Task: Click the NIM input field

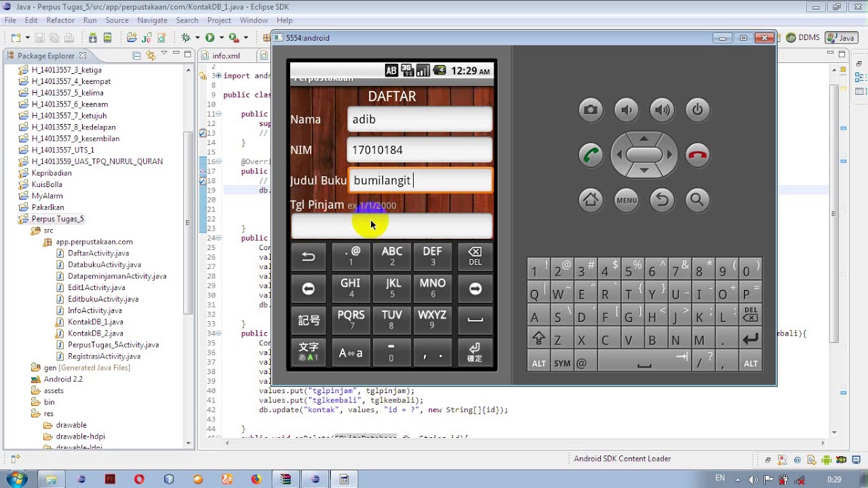Action: [420, 150]
